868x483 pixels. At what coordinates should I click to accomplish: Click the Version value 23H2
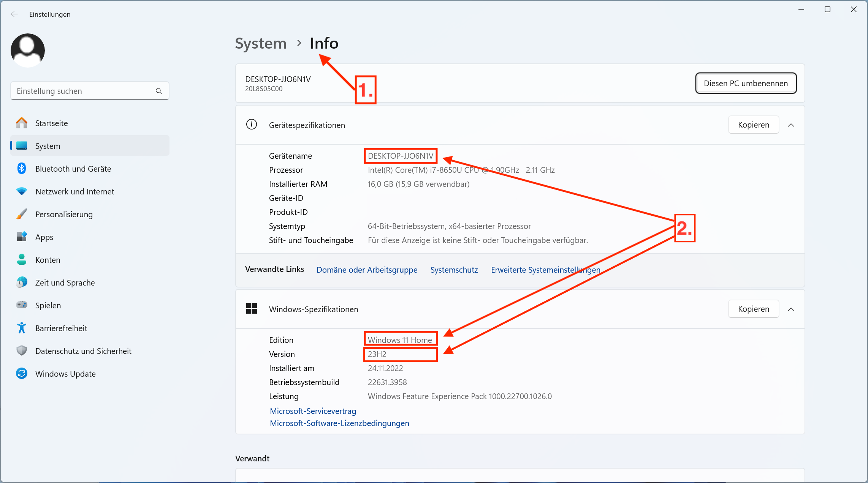tap(377, 354)
